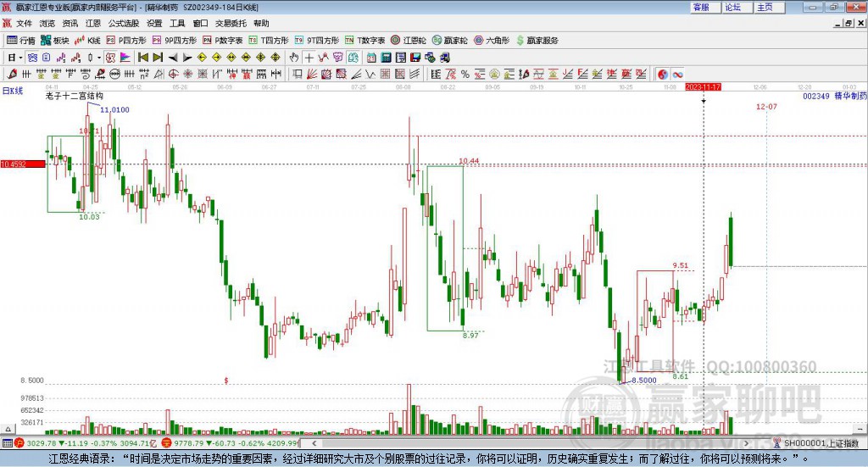This screenshot has width=868, height=467.
Task: Click the 002349 精华制药 stock label
Action: (835, 96)
